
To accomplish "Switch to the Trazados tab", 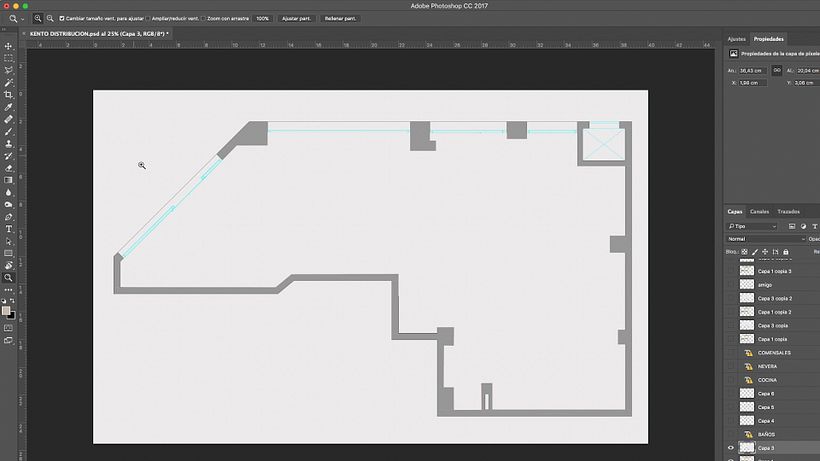I will [x=789, y=212].
